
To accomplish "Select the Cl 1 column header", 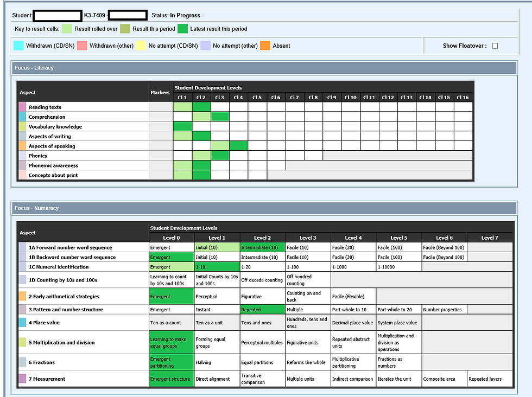I will point(182,97).
